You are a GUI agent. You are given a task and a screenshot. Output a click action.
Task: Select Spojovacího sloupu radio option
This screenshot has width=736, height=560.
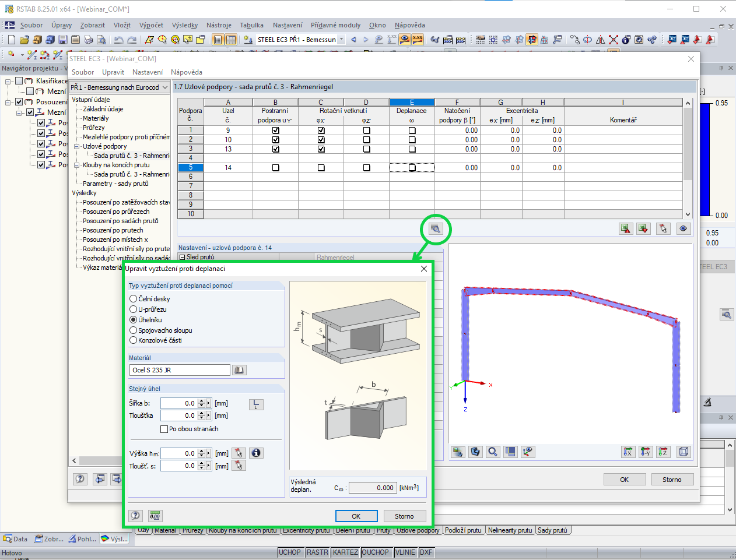[x=133, y=330]
